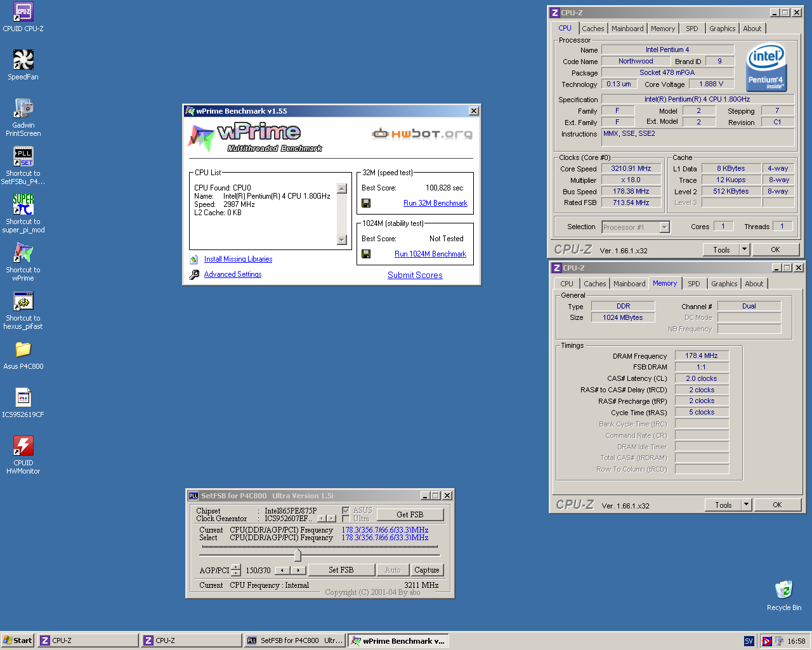Viewport: 812px width, 650px height.
Task: Open About tab in top CPU-Z window
Action: (752, 29)
